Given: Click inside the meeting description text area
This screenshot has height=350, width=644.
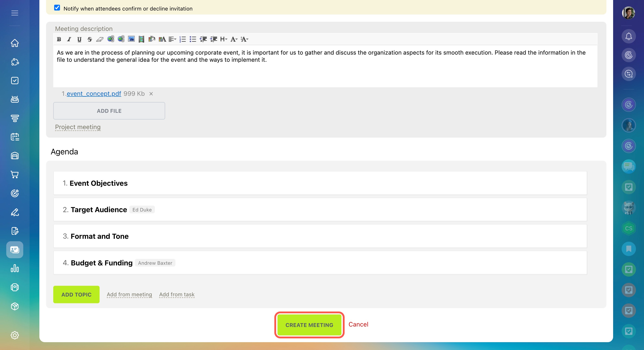Looking at the screenshot, I should click(325, 73).
